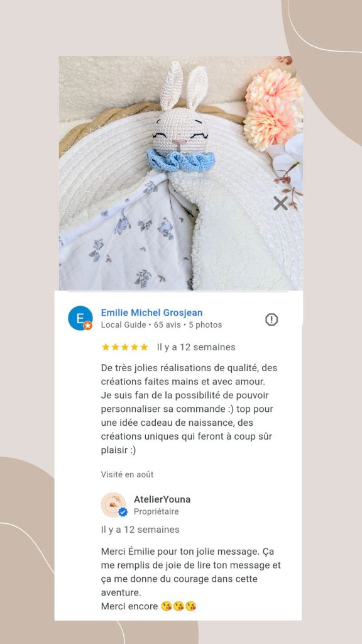This screenshot has height=644, width=362.
Task: Click the review date "Il y a 12 semaines"
Action: pyautogui.click(x=196, y=347)
